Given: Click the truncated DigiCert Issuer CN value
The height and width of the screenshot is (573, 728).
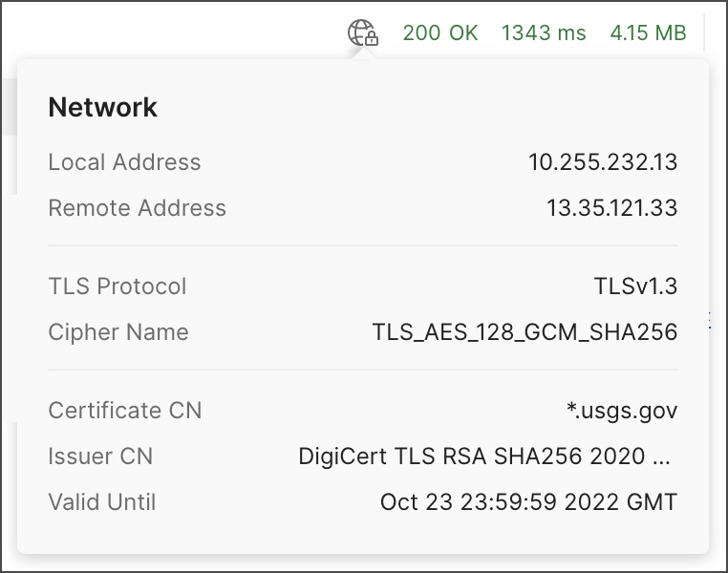Looking at the screenshot, I should point(484,456).
